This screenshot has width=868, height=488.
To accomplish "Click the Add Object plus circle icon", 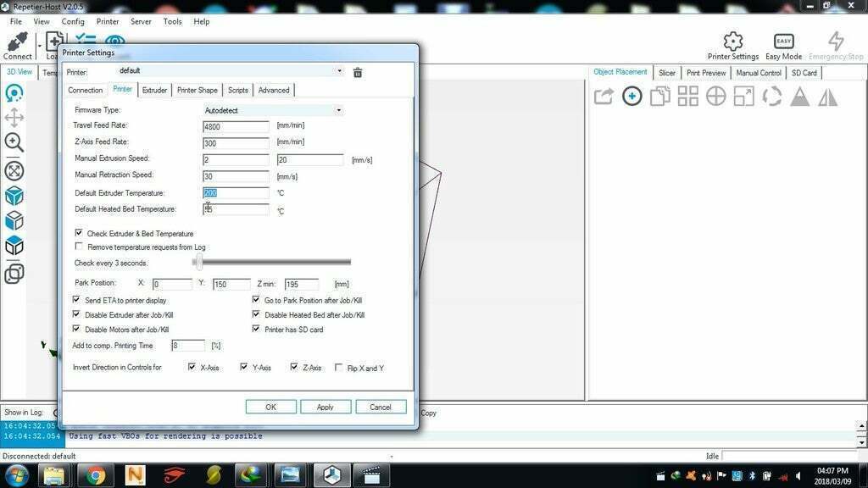I will coord(632,97).
